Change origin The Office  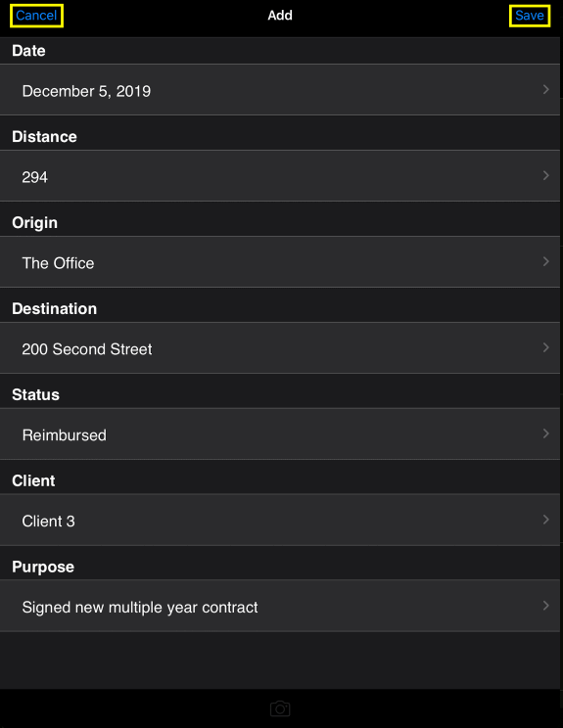pos(280,262)
